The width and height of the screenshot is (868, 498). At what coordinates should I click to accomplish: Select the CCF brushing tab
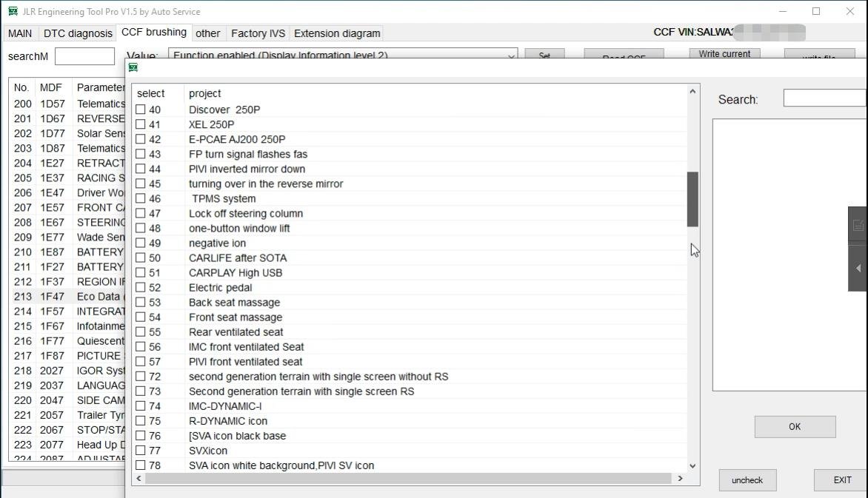(154, 32)
